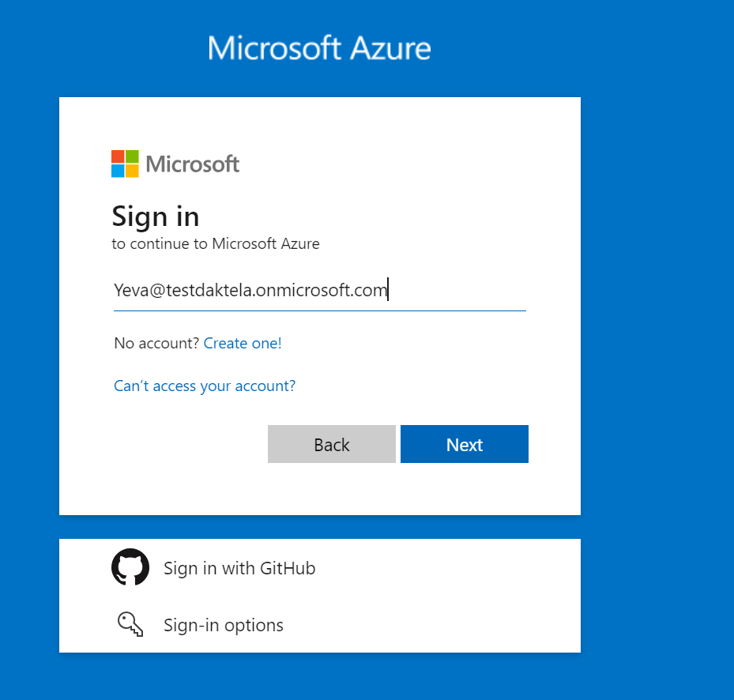Click the Microsoft four-color square logo
Viewport: 734px width, 700px height.
(x=125, y=164)
